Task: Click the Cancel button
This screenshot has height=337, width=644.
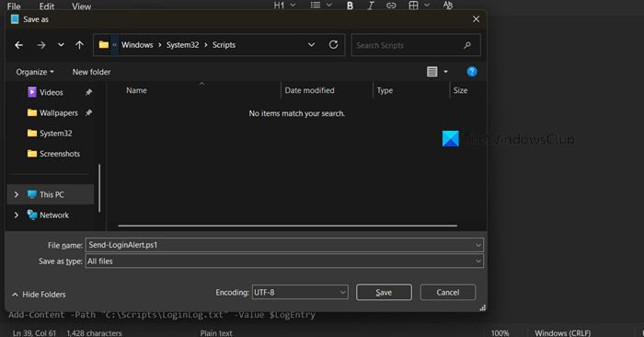Action: click(x=448, y=292)
